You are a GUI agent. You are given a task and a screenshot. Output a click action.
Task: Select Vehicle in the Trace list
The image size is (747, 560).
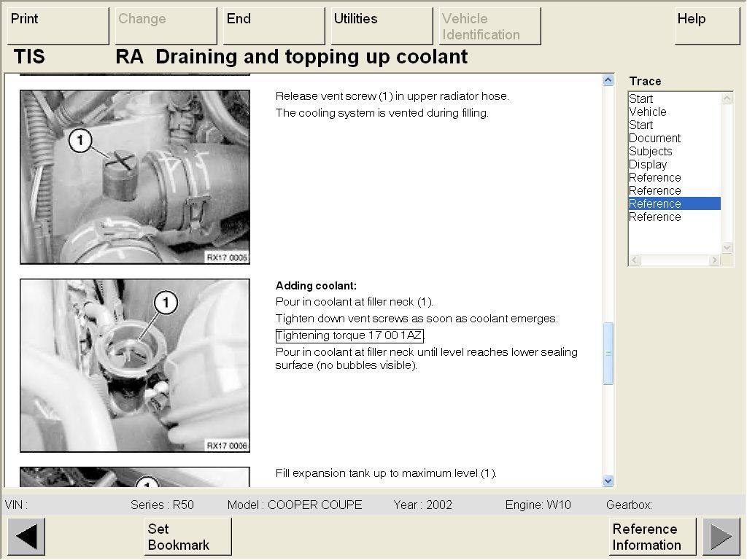coord(648,112)
